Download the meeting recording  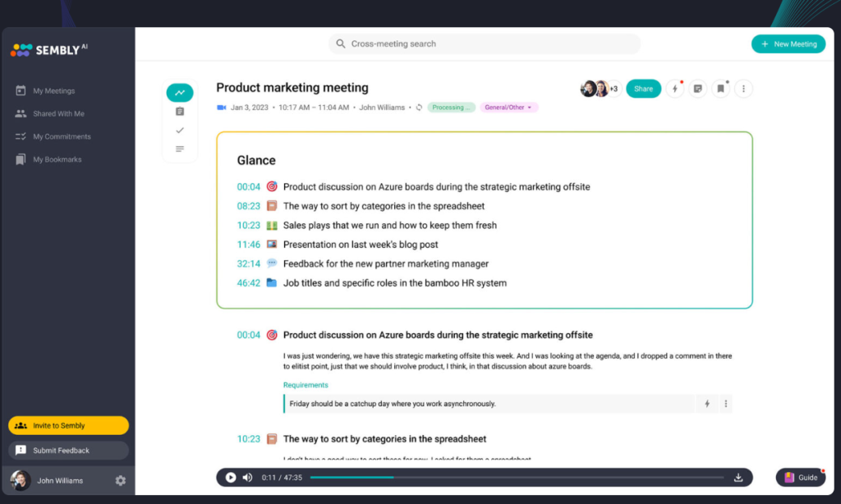738,477
